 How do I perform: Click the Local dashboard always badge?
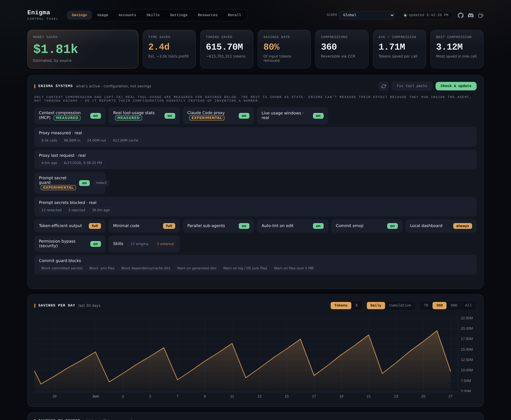462,226
